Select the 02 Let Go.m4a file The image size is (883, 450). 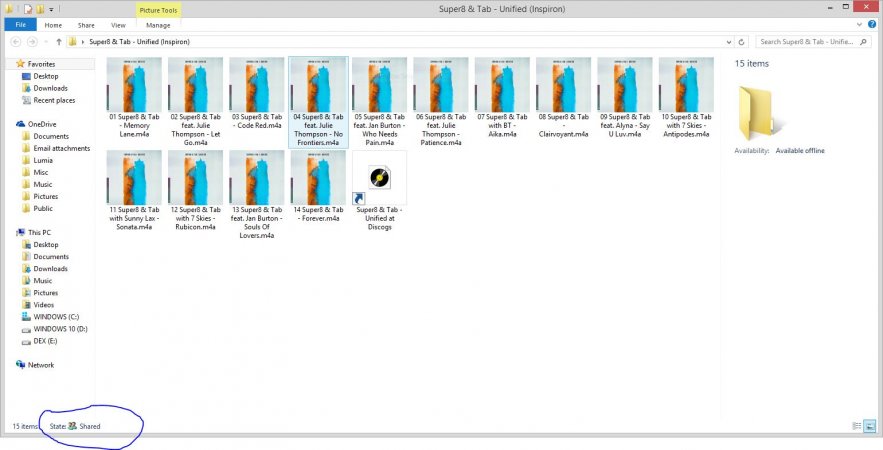point(195,102)
